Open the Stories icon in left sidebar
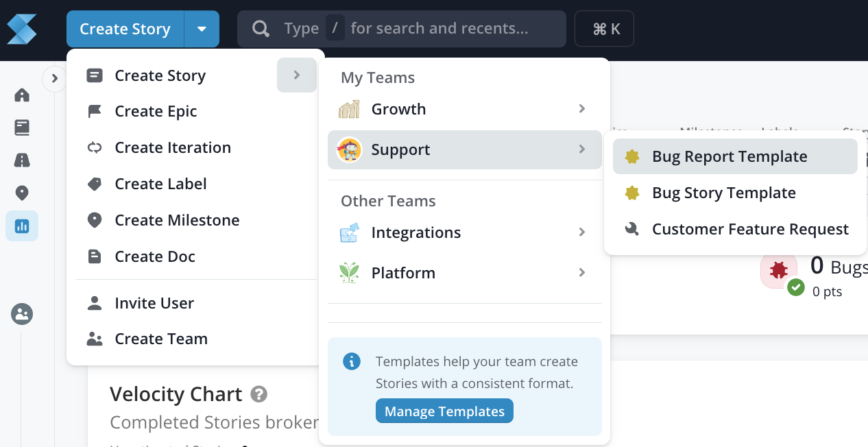Image resolution: width=868 pixels, height=447 pixels. [22, 128]
